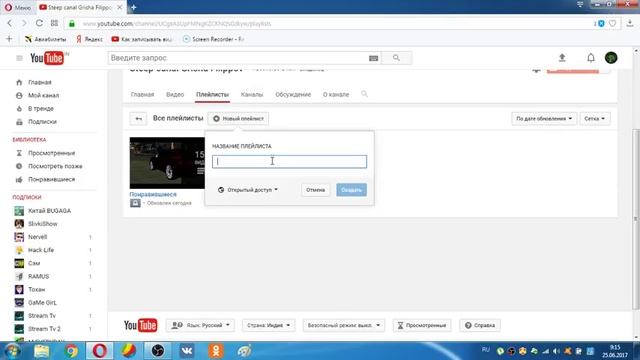Image resolution: width=640 pixels, height=360 pixels.
Task: Go back with the browser back arrow
Action: pyautogui.click(x=10, y=23)
